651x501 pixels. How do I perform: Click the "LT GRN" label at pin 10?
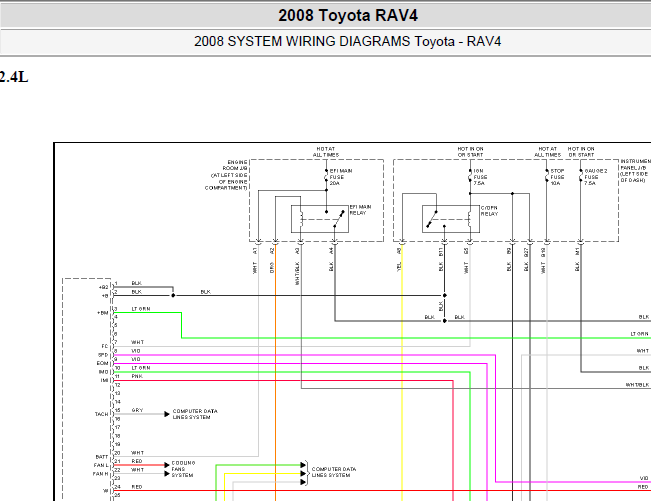[141, 368]
